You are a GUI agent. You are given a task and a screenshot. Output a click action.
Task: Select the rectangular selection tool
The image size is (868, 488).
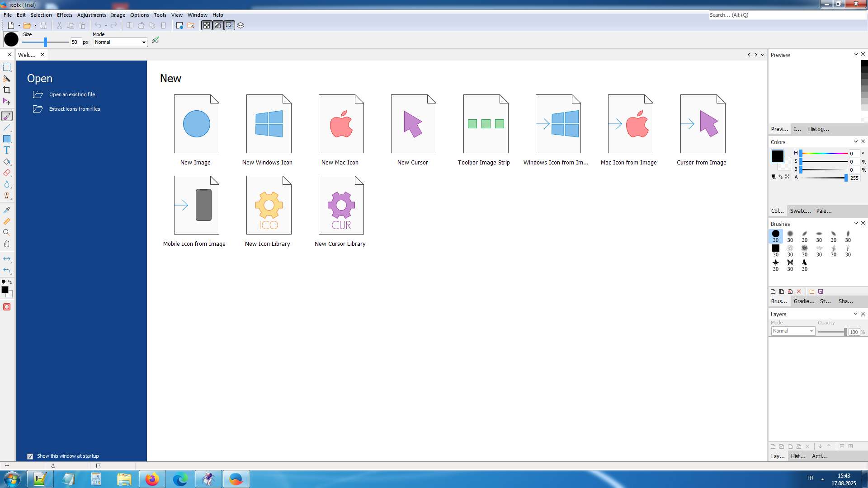[7, 67]
